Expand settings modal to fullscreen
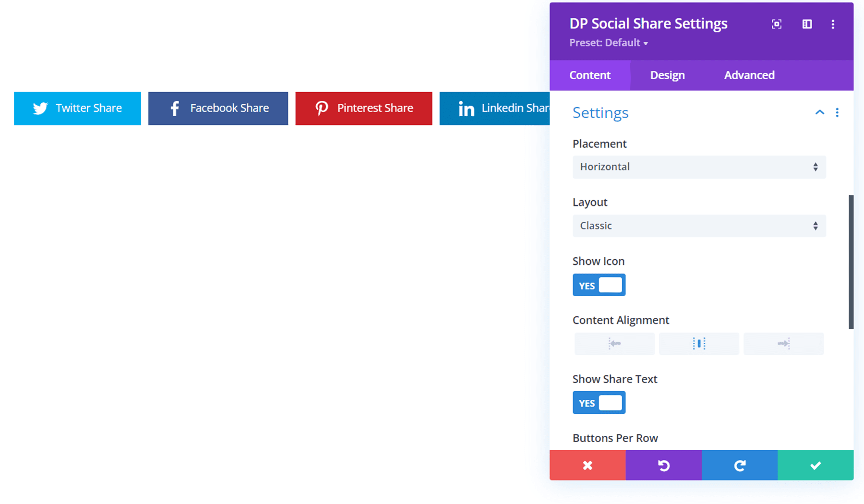 pyautogui.click(x=776, y=24)
